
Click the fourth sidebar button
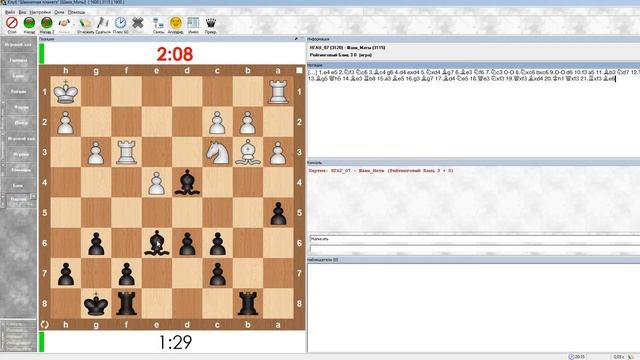pyautogui.click(x=18, y=91)
